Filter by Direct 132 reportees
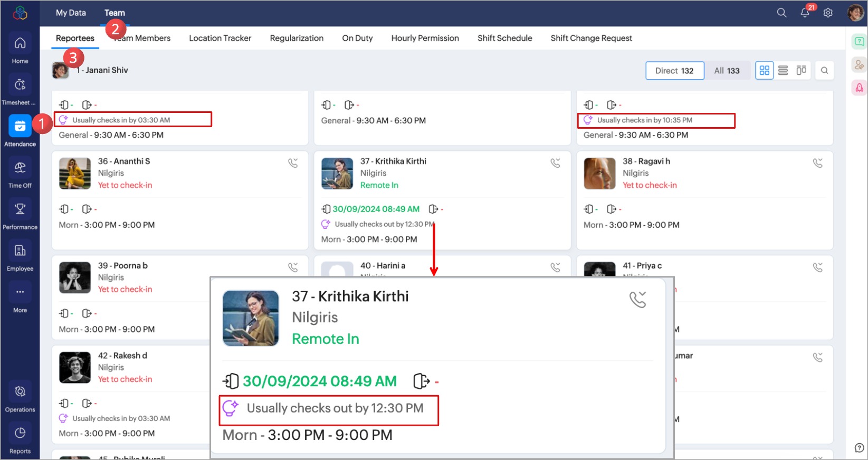868x460 pixels. (x=674, y=71)
